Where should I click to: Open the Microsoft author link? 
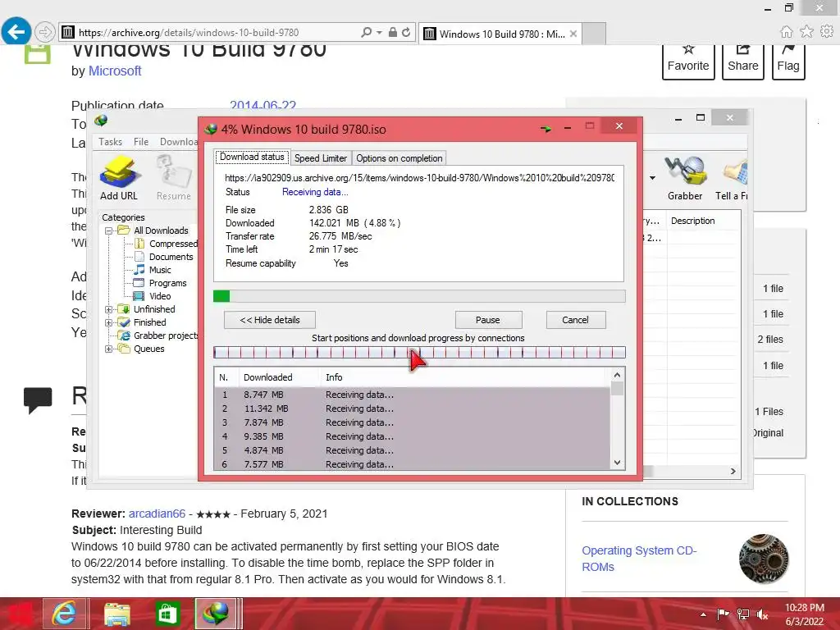point(115,71)
